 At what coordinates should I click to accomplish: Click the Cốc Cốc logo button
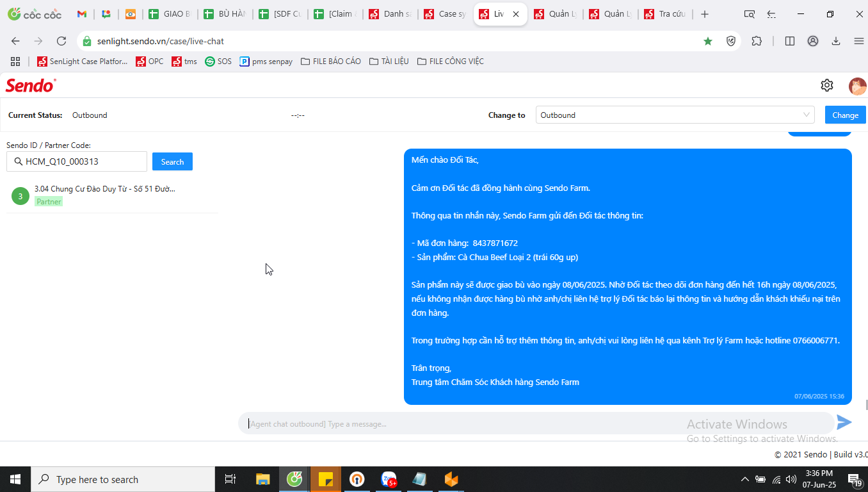(x=35, y=14)
